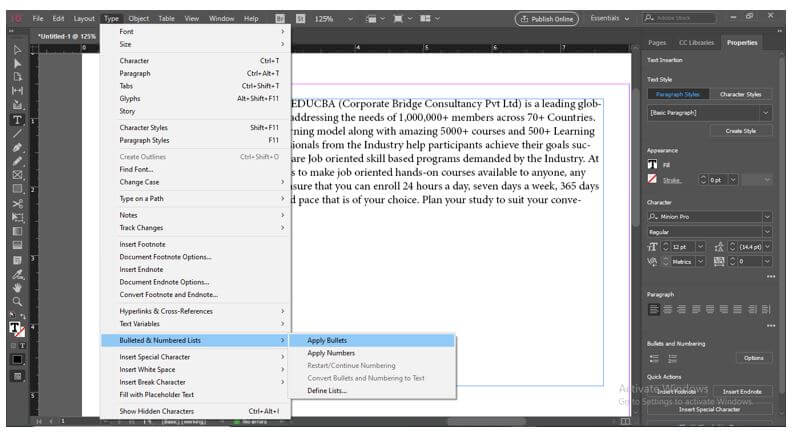Open the Minion Pro font dropdown
The width and height of the screenshot is (809, 435).
point(767,217)
